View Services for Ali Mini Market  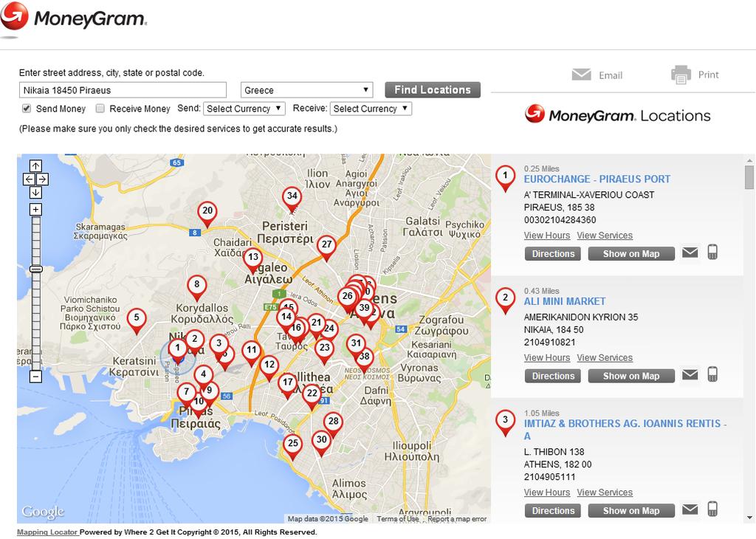point(605,357)
